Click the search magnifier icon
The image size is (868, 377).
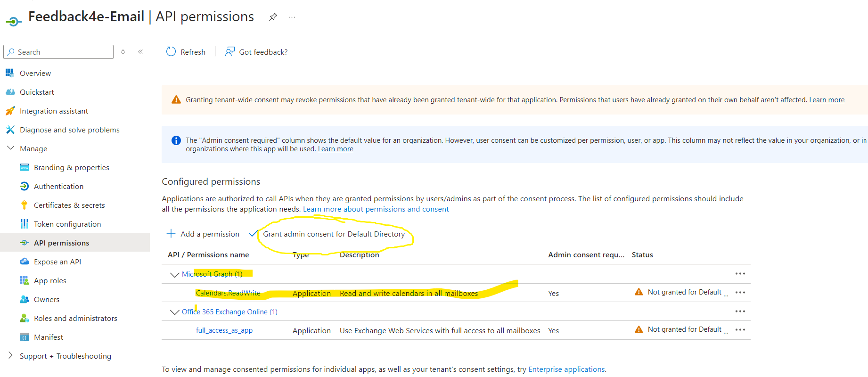click(x=11, y=52)
